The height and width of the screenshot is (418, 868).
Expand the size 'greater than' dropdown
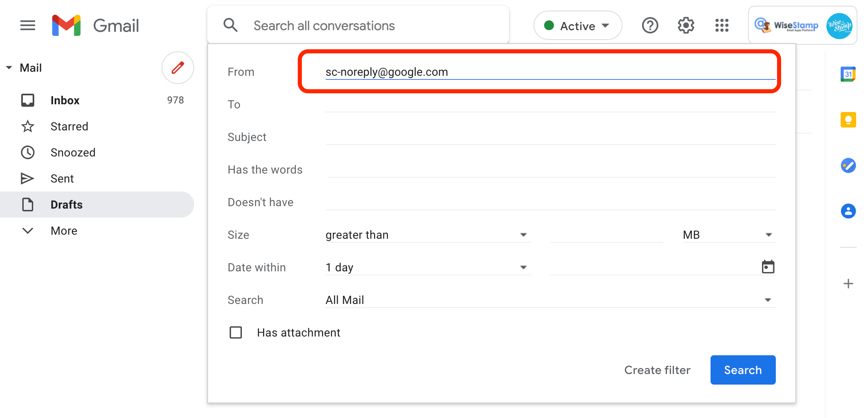[x=427, y=235]
